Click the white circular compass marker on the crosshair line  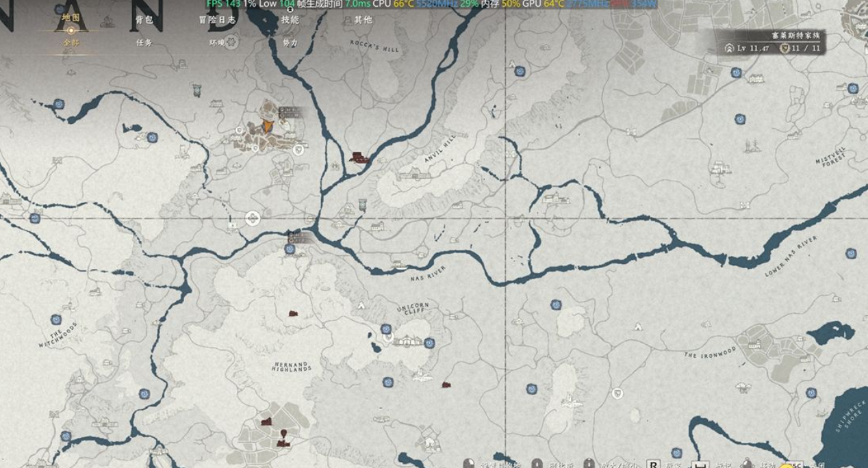coord(252,219)
